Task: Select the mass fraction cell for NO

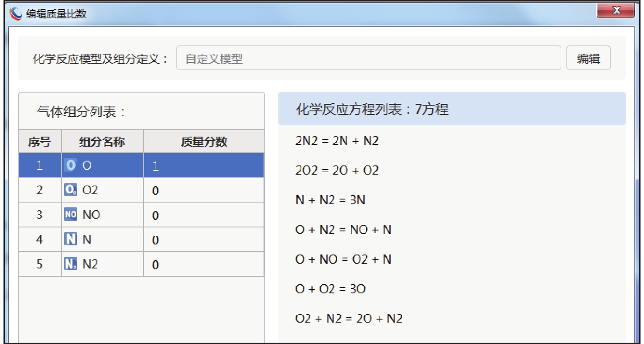Action: pos(203,215)
